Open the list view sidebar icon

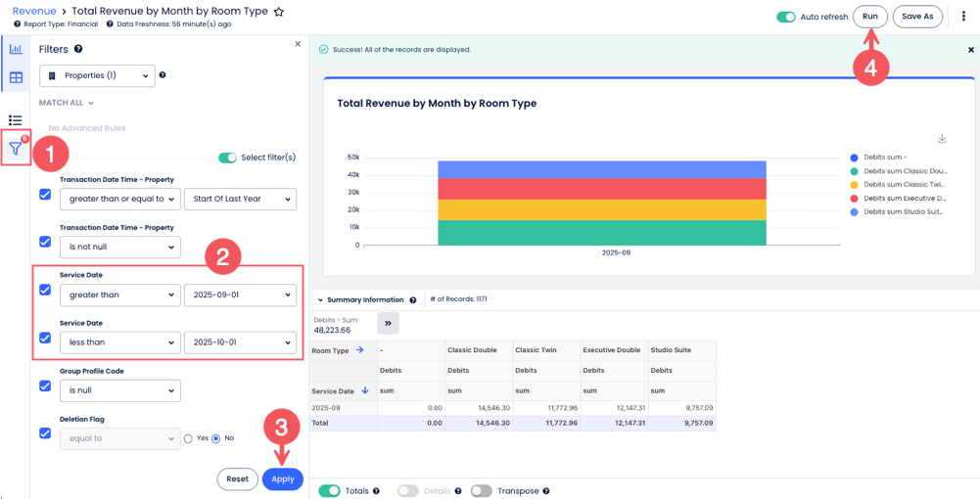pyautogui.click(x=16, y=120)
